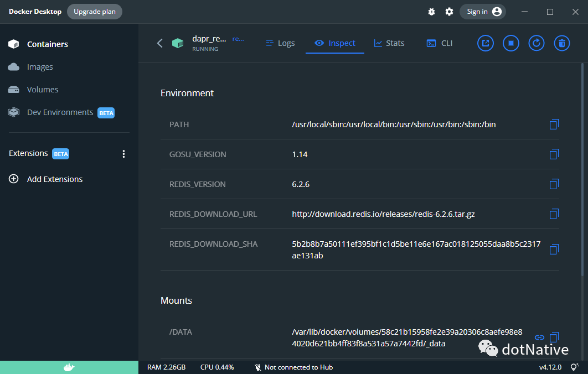Screen dimensions: 588x374
Task: Click Add Extensions label
Action: pyautogui.click(x=55, y=179)
